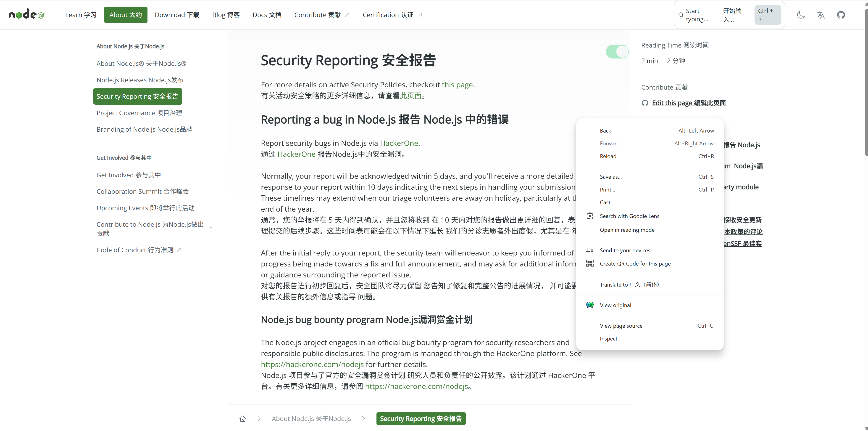Select Reload from context menu
Screen dimensions: 868x431
point(608,156)
